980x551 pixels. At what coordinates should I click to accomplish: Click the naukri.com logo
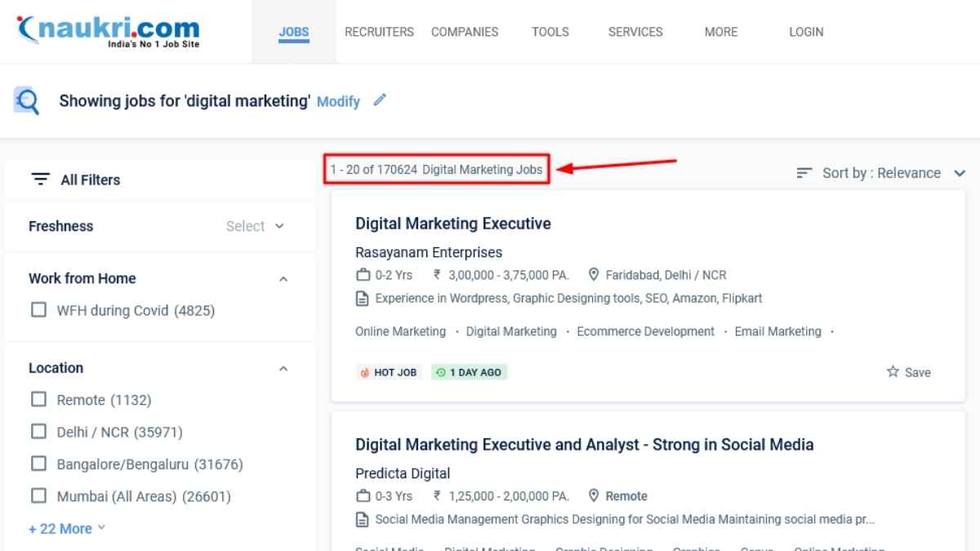(108, 31)
